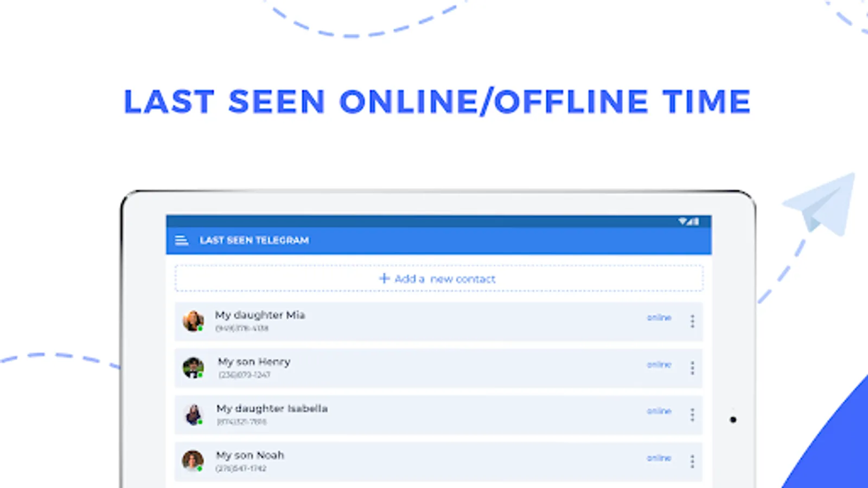Open the options menu for My daughter Isabella
868x488 pixels.
coord(692,415)
